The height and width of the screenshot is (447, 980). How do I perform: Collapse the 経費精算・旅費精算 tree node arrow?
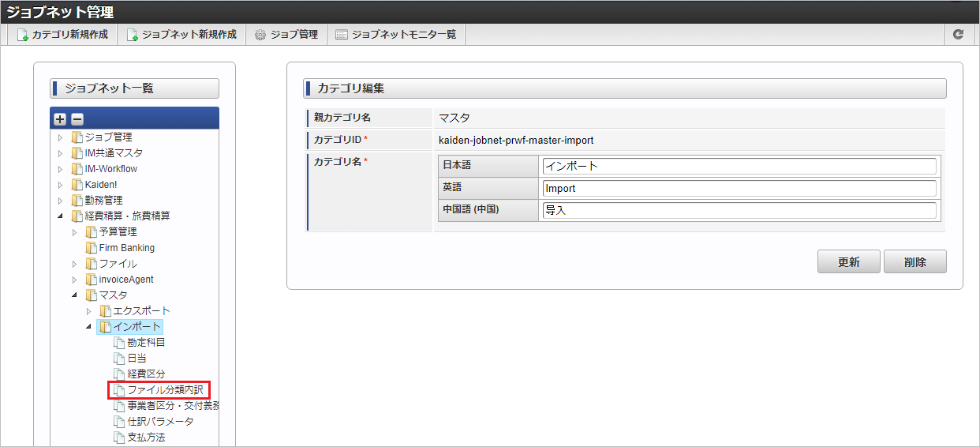(60, 216)
